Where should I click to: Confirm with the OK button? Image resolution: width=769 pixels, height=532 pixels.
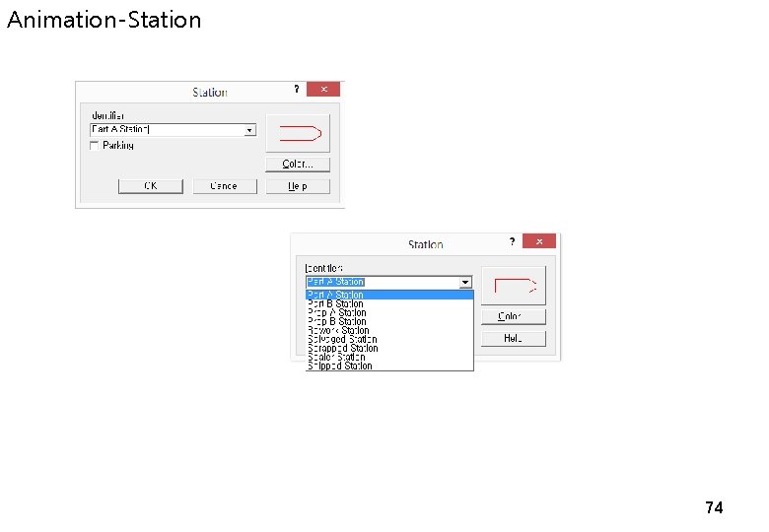pos(151,186)
